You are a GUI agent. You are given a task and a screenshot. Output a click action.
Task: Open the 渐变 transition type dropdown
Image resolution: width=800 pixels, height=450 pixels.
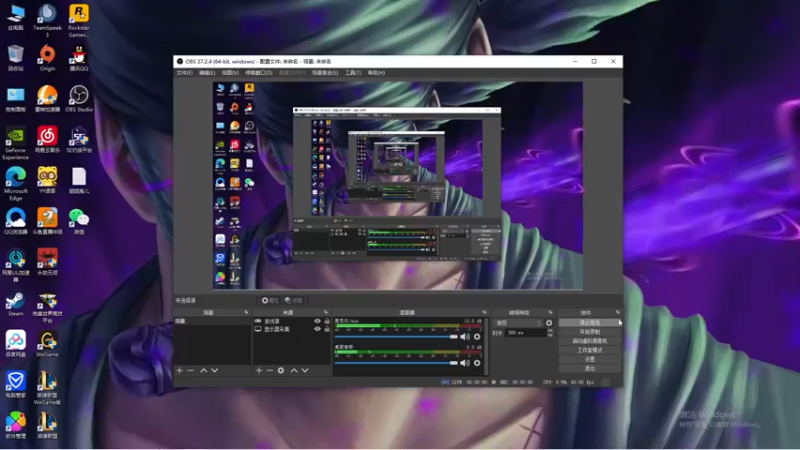518,323
